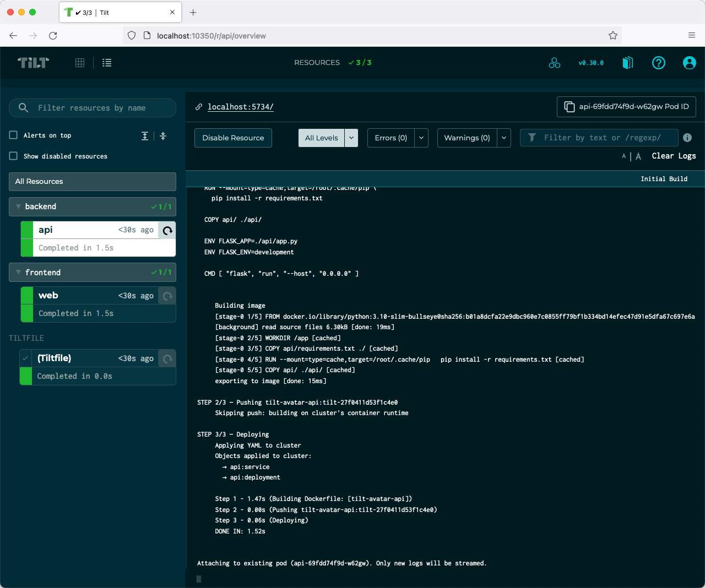Open the account profile icon
The height and width of the screenshot is (588, 705).
click(690, 63)
